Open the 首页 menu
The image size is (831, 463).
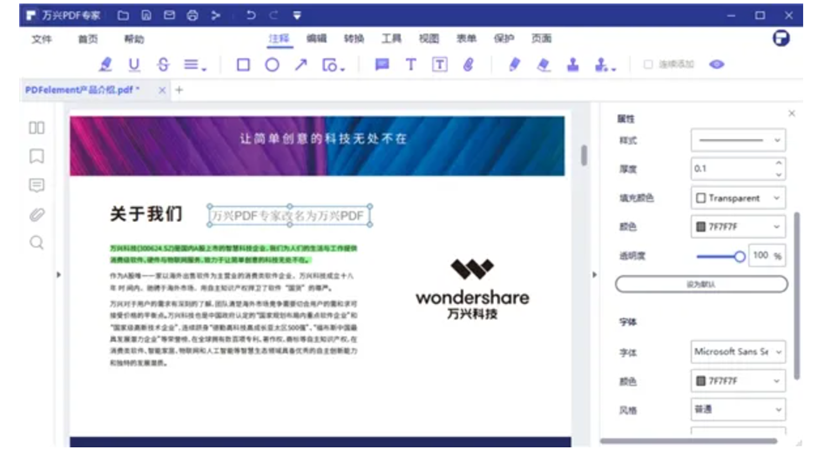click(x=88, y=39)
